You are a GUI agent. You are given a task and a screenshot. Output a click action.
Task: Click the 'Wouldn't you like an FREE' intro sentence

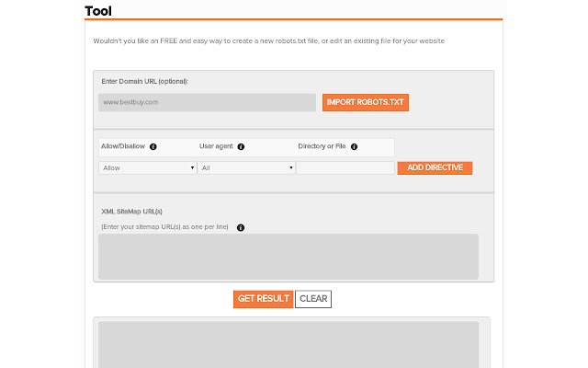(269, 40)
